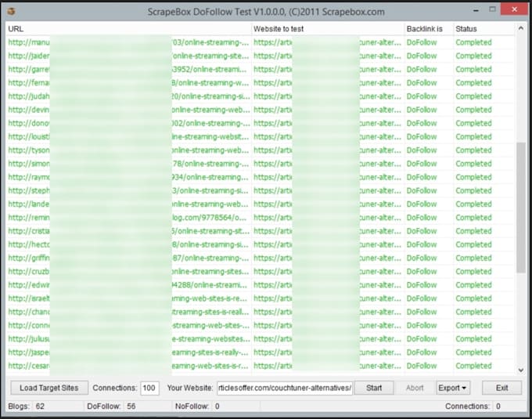The image size is (532, 419).
Task: Select the row starting http://tyson
Action: pos(261,150)
